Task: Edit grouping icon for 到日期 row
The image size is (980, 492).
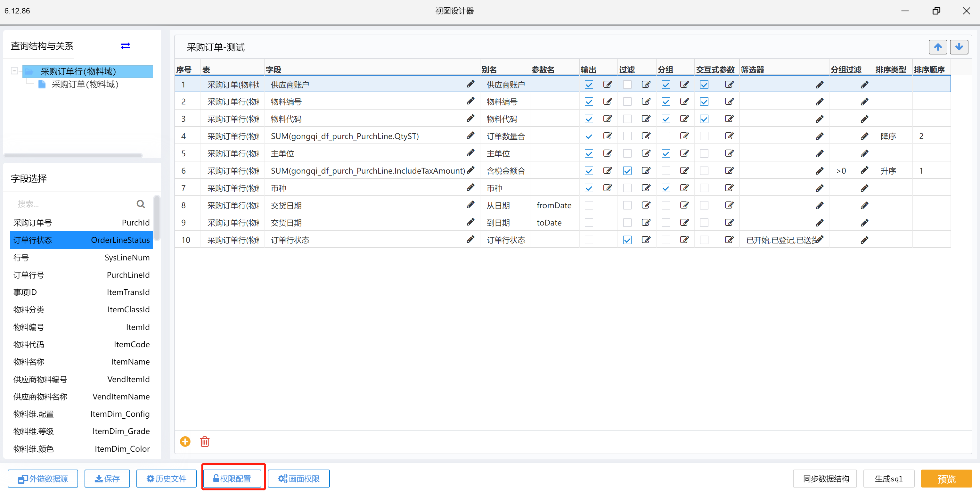Action: coord(684,222)
